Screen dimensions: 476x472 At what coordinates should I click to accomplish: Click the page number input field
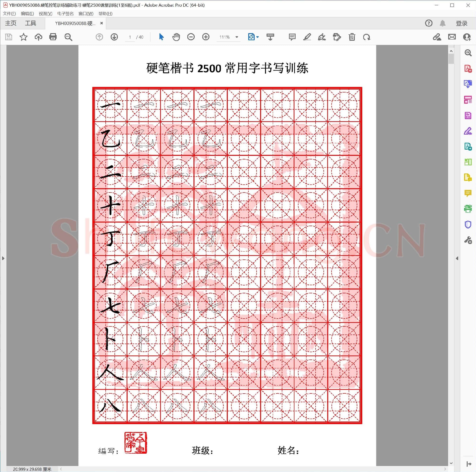pyautogui.click(x=130, y=37)
